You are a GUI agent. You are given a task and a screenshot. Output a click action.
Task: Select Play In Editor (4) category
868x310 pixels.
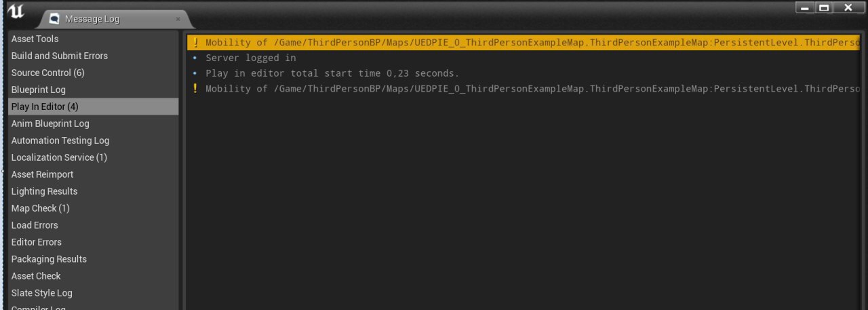45,106
